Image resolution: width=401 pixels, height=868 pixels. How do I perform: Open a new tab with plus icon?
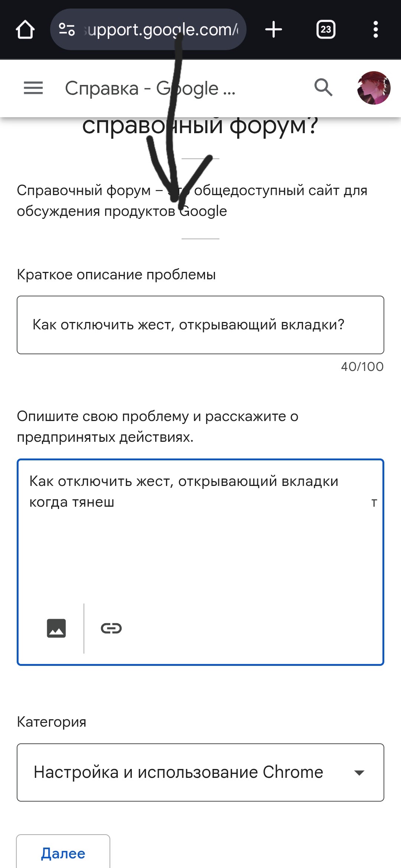pos(274,29)
